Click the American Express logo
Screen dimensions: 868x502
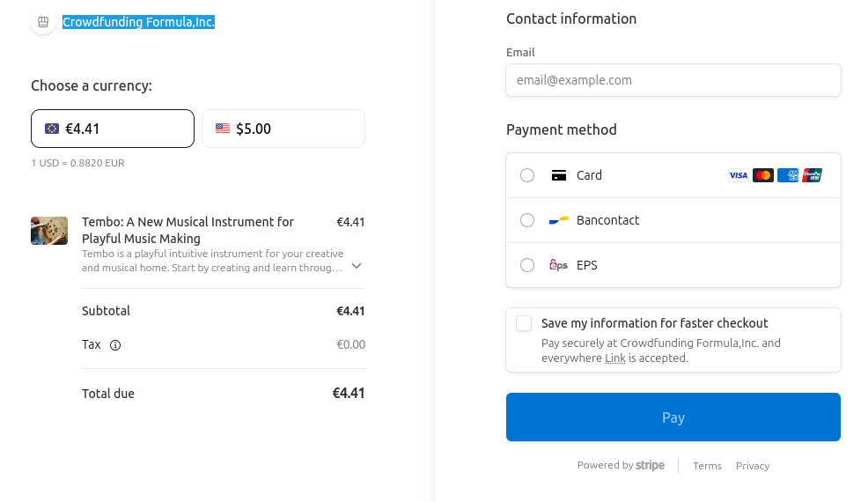click(788, 175)
